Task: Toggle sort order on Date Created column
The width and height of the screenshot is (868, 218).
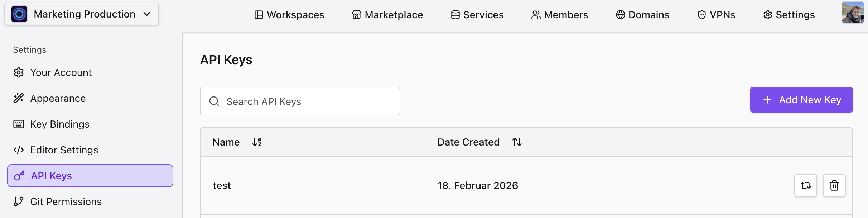Action: click(517, 142)
